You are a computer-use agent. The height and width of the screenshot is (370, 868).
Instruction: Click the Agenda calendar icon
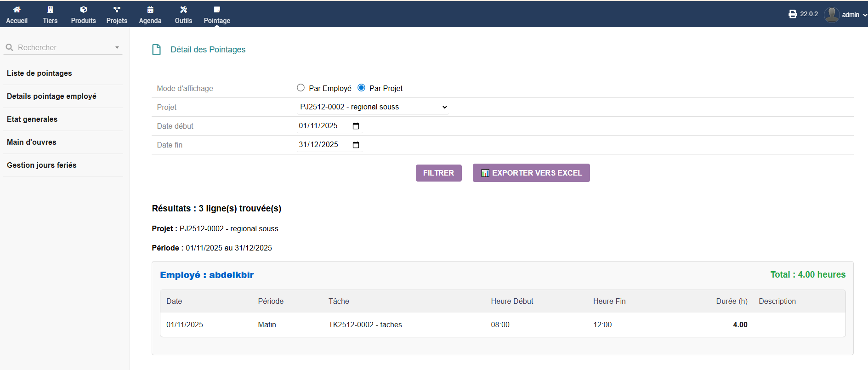150,10
